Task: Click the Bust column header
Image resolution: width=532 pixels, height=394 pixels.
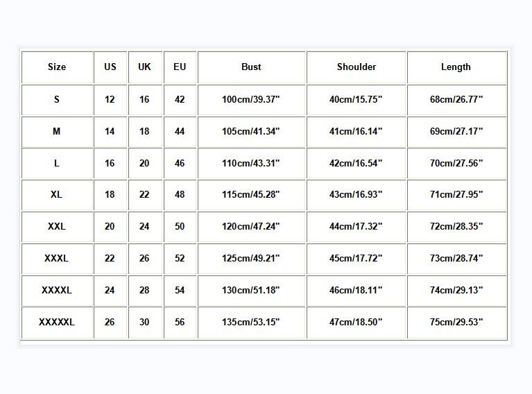Action: tap(251, 67)
